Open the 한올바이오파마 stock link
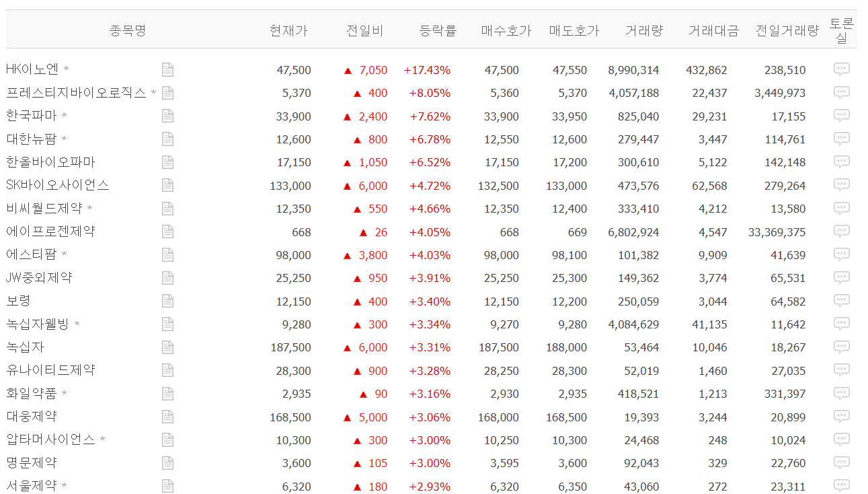 click(x=50, y=162)
